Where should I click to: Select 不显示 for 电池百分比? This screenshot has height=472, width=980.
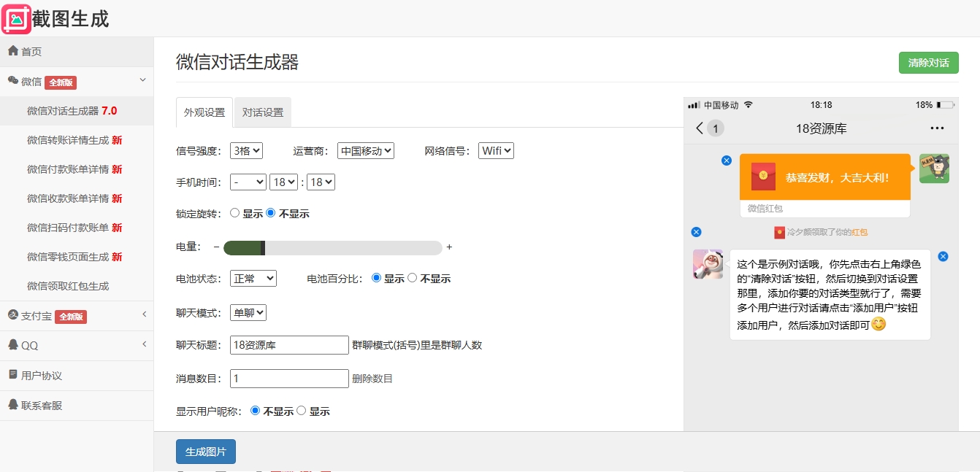tap(413, 278)
